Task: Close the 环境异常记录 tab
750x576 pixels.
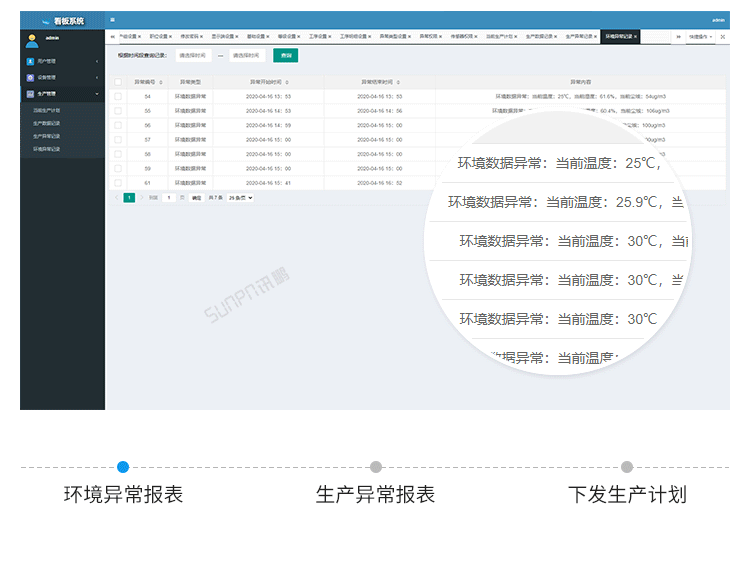Action: [x=636, y=36]
